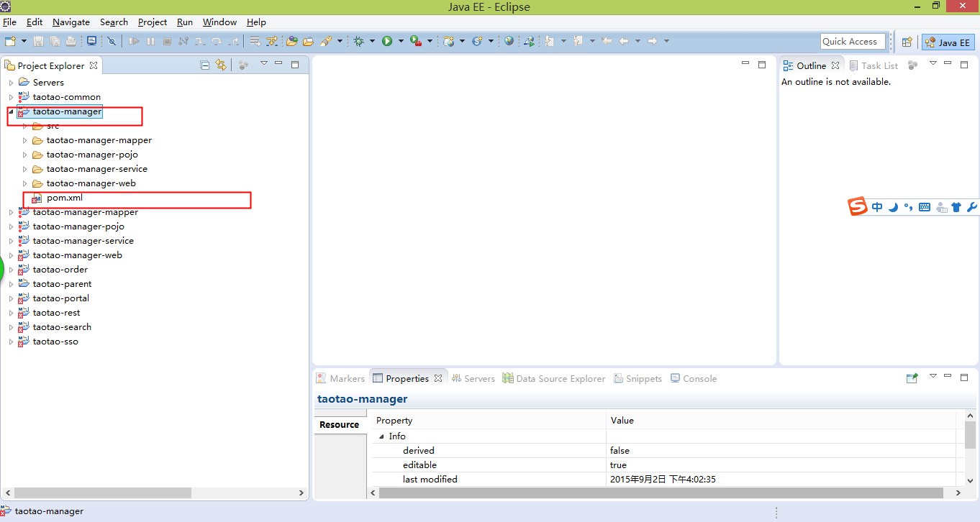
Task: Close the Outline view tab
Action: tap(835, 65)
